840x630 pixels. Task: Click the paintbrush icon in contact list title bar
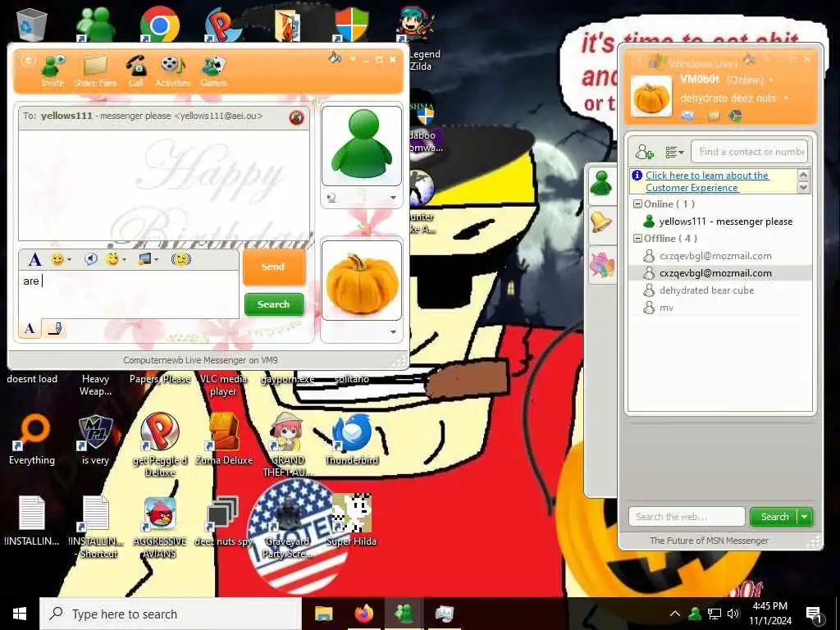(750, 59)
